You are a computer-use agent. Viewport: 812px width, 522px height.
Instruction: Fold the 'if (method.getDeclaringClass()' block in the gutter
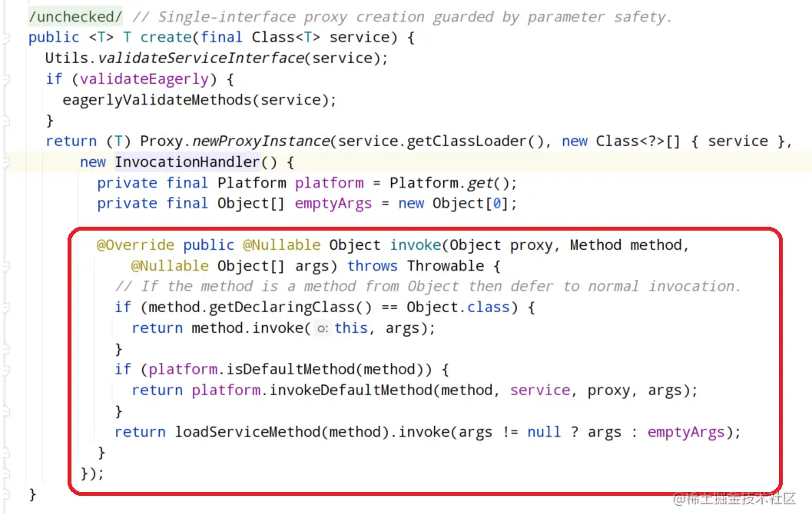click(6, 308)
